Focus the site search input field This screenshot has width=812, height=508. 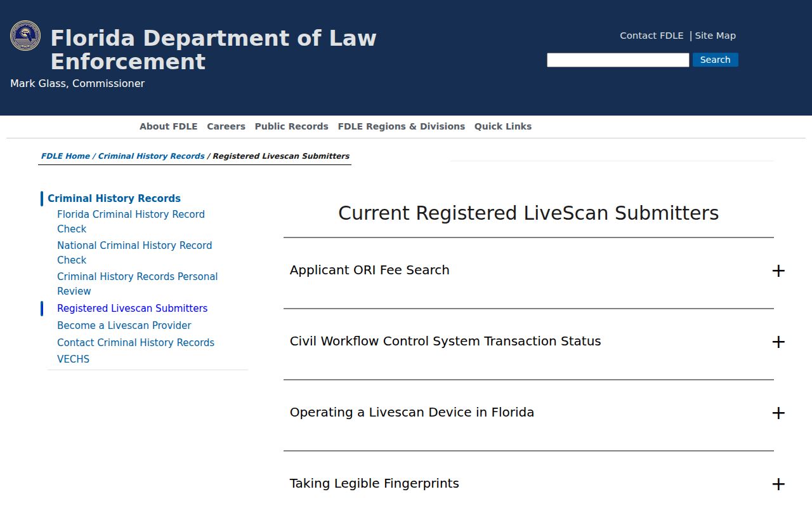click(x=618, y=60)
